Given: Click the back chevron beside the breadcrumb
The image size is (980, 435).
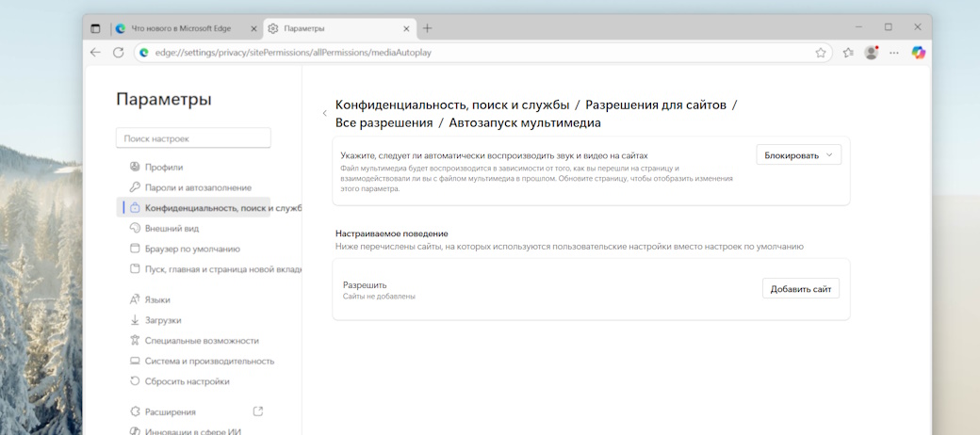Looking at the screenshot, I should click(x=324, y=113).
